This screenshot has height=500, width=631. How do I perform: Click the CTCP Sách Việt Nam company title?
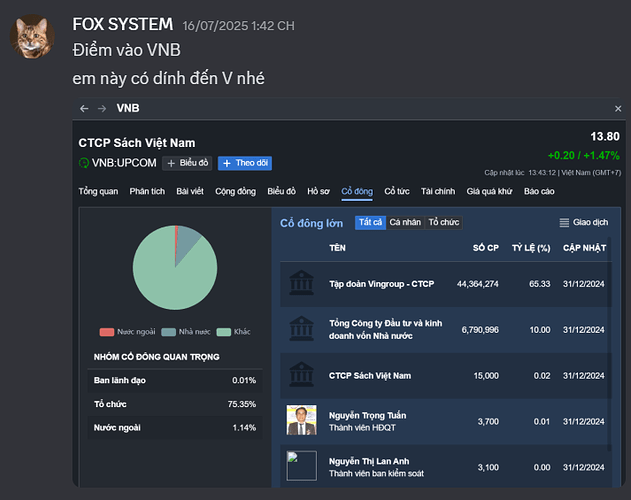coord(137,143)
